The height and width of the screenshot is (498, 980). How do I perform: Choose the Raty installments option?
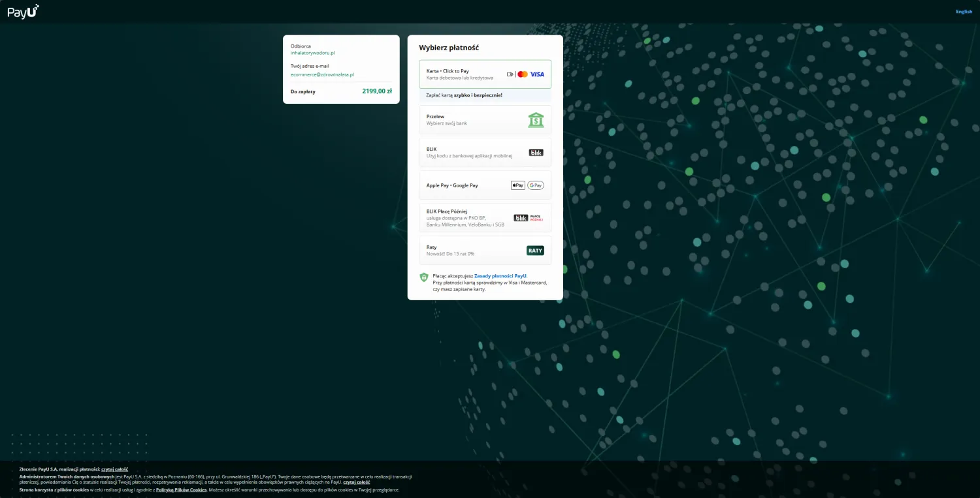pyautogui.click(x=485, y=251)
